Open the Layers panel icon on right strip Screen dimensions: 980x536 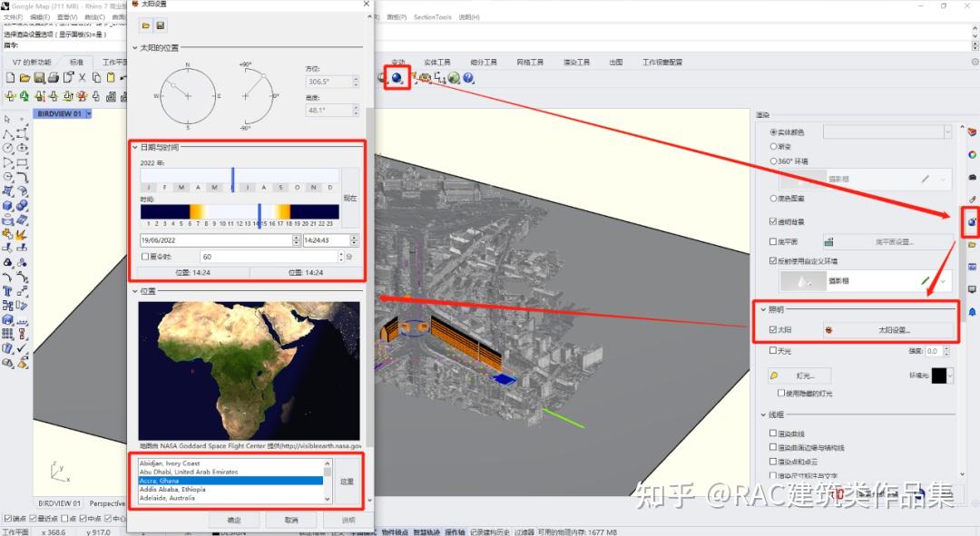(972, 132)
